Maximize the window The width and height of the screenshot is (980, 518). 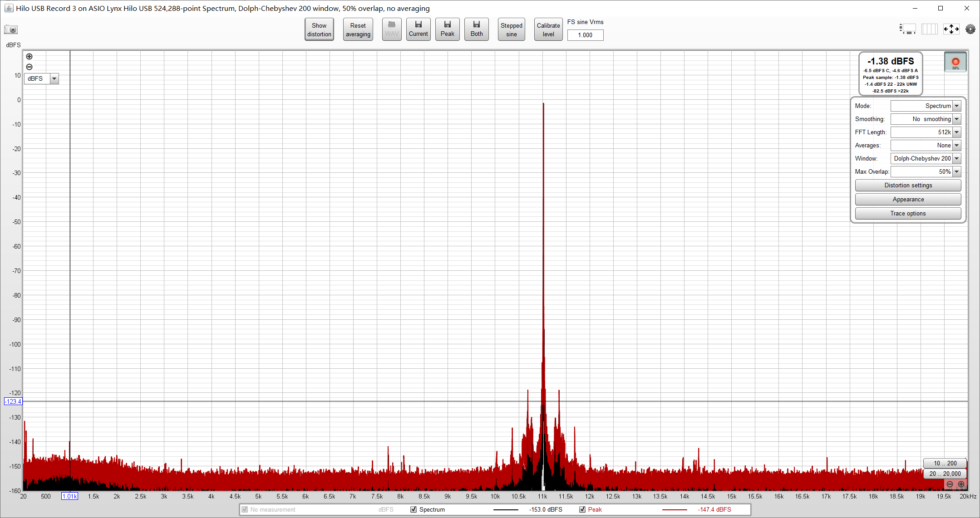click(x=941, y=8)
